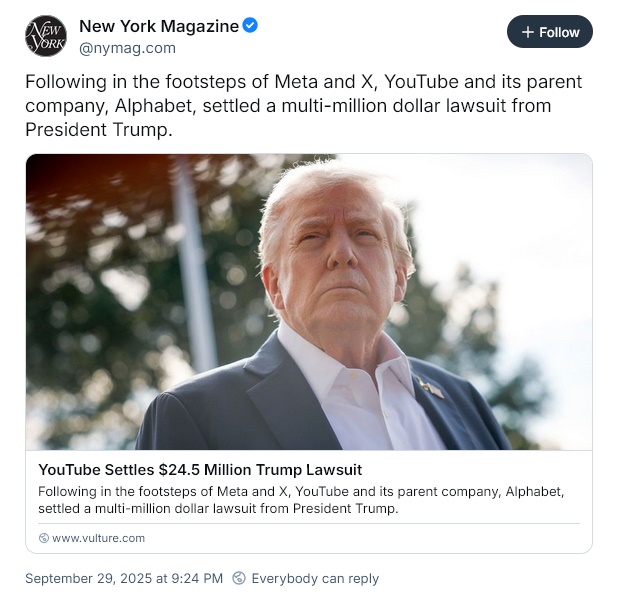Follow New York Magazine
620x600 pixels.
549,32
